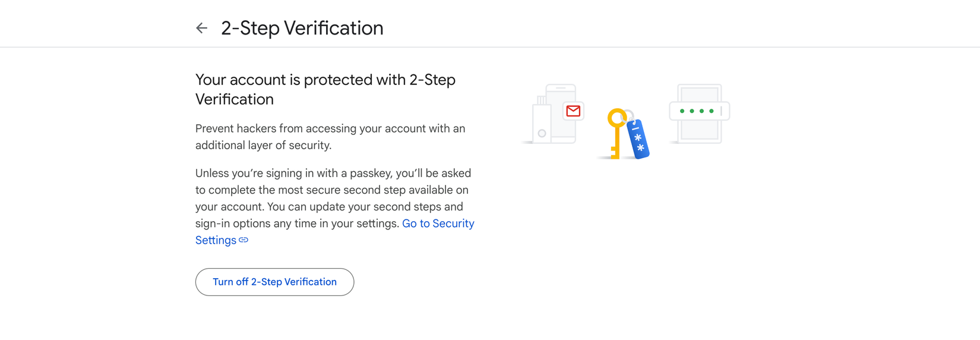Click the 'additional layer of security' text line
Screen dimensions: 980x340
pos(263,145)
